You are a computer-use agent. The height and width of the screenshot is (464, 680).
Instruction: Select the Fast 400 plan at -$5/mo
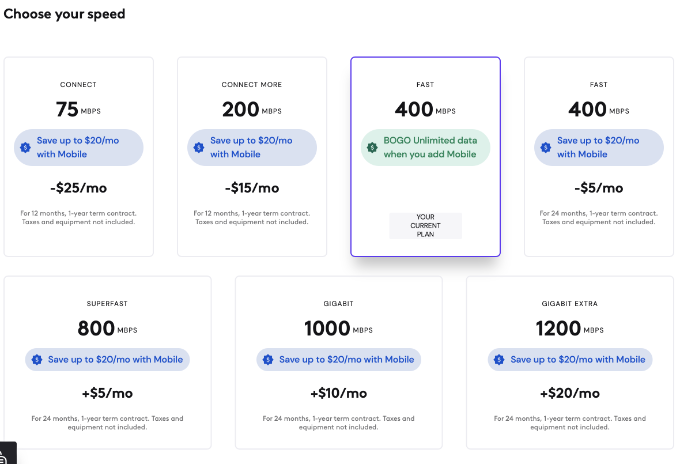coord(599,157)
